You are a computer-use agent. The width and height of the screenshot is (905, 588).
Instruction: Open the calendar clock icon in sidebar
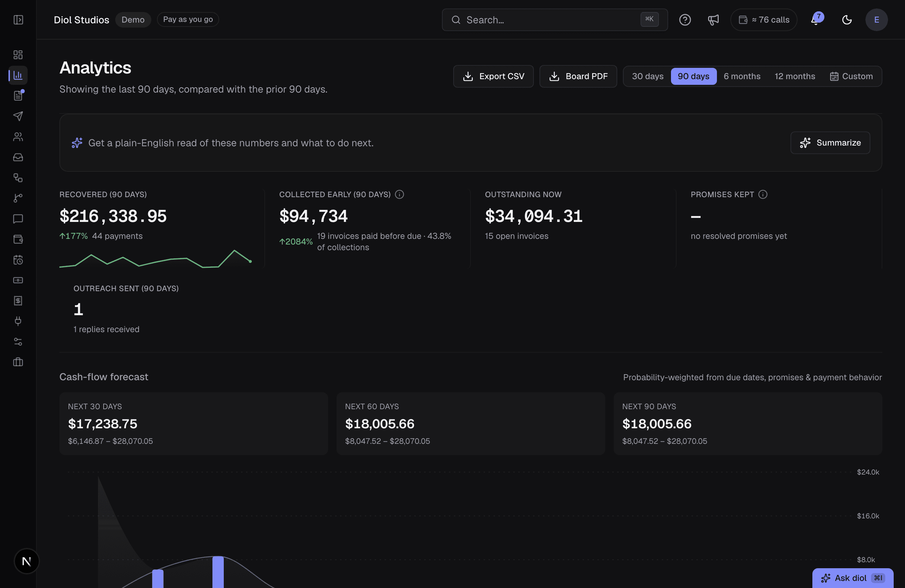[x=18, y=260]
